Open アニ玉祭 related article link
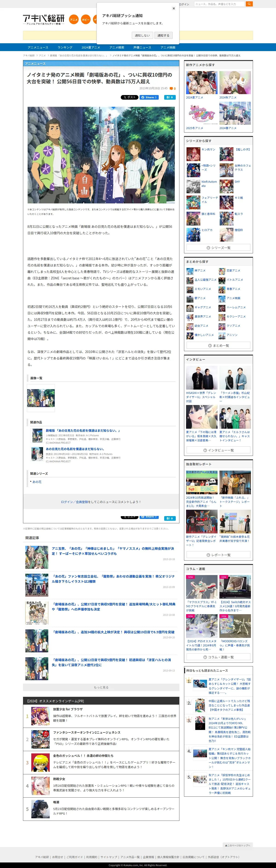 coord(113,551)
